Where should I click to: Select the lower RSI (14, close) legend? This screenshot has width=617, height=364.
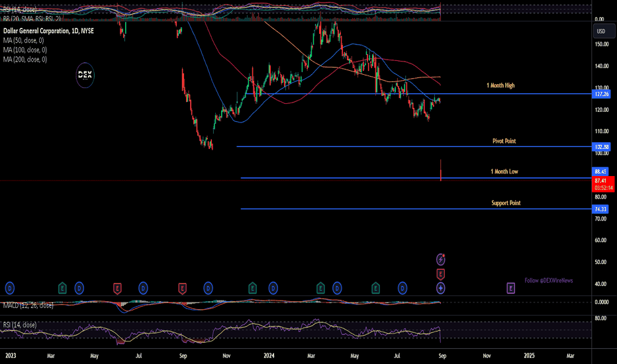coord(20,325)
